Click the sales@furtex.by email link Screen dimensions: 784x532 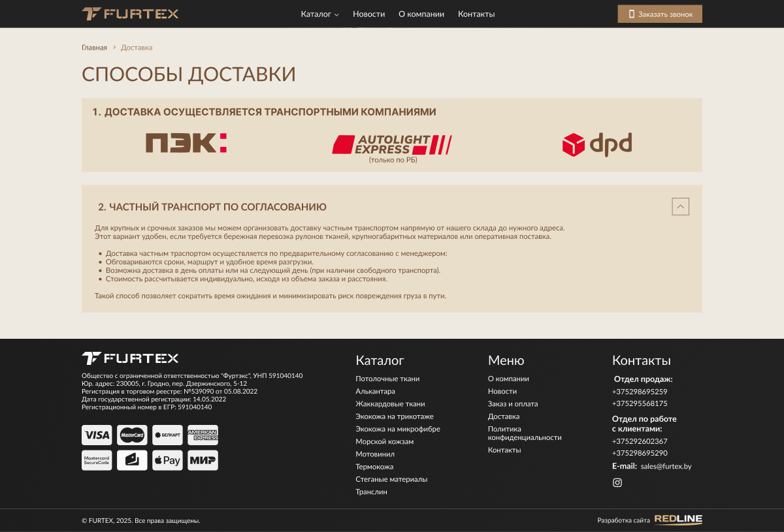click(x=666, y=467)
